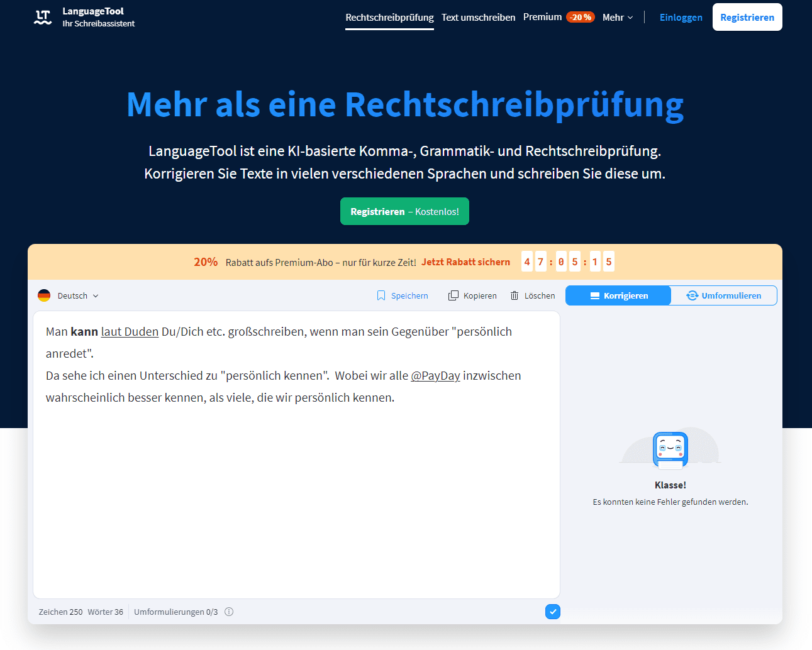The width and height of the screenshot is (812, 650).
Task: Click the smiling mascot illustration
Action: click(x=670, y=449)
